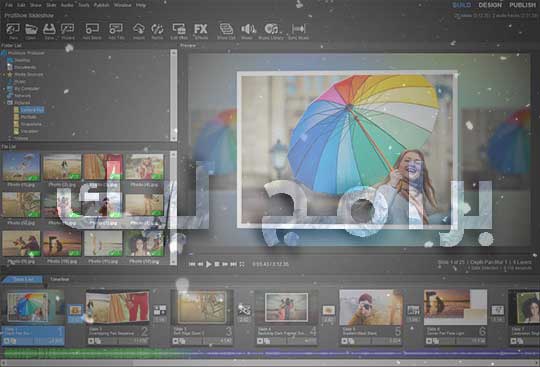Collapse the Pictures folder node
Image resolution: width=540 pixels, height=367 pixels.
tap(4, 103)
